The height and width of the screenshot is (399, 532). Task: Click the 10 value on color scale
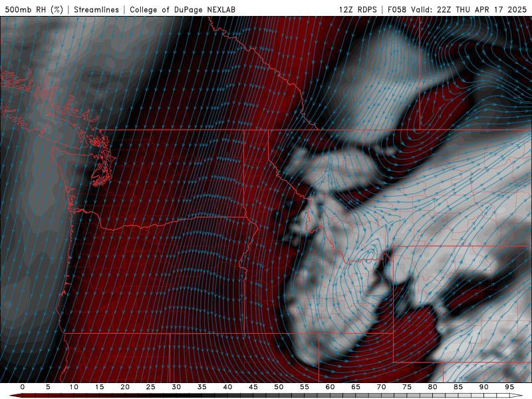tap(74, 387)
